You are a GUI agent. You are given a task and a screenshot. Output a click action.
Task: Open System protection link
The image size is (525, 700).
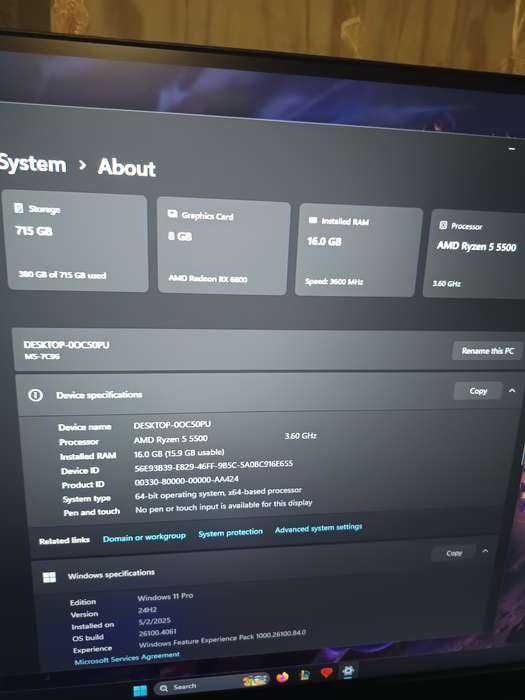[x=230, y=533]
